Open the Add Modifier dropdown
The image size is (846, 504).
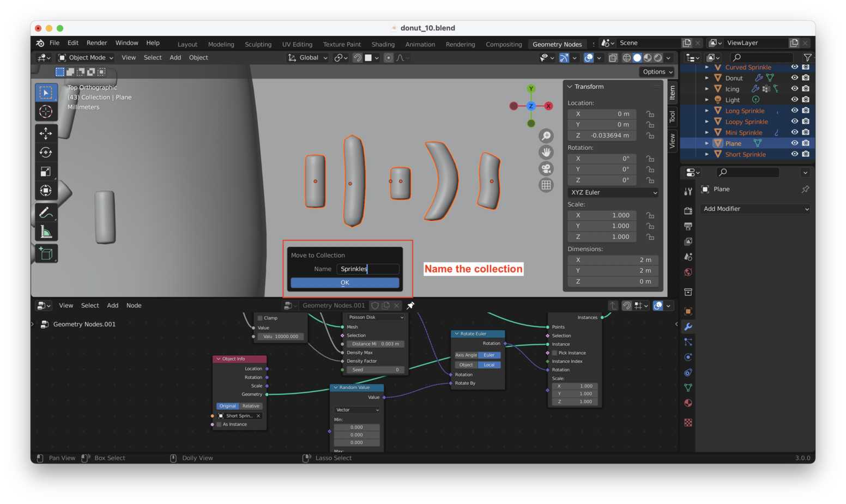pos(755,209)
